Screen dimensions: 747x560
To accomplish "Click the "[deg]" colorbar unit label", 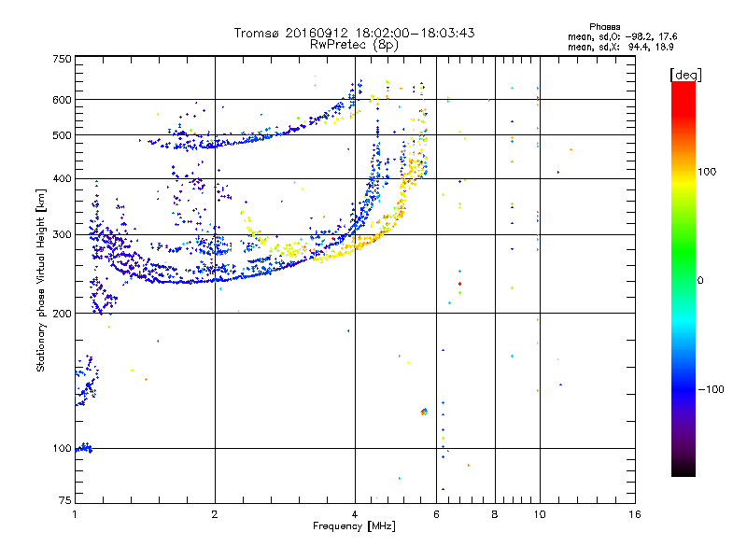I will click(x=685, y=75).
